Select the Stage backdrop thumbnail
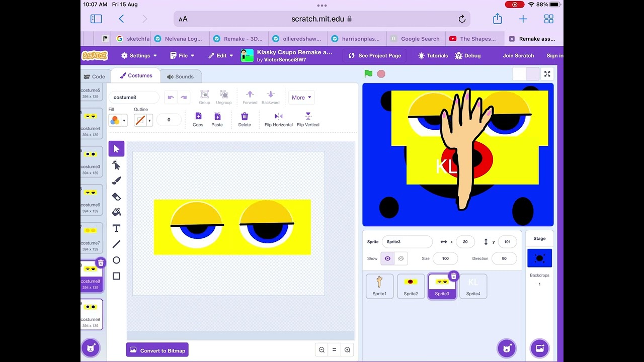 (539, 258)
